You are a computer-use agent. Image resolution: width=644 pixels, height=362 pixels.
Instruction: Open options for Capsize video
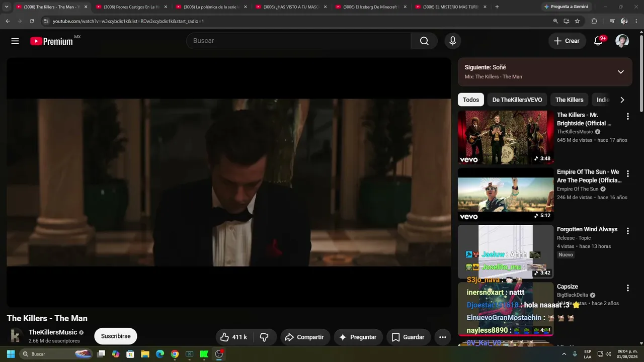627,288
